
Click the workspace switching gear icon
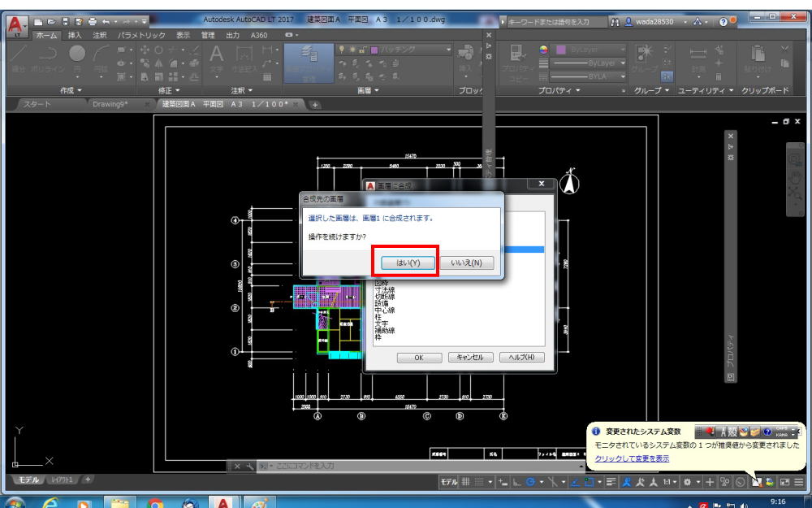click(x=687, y=482)
